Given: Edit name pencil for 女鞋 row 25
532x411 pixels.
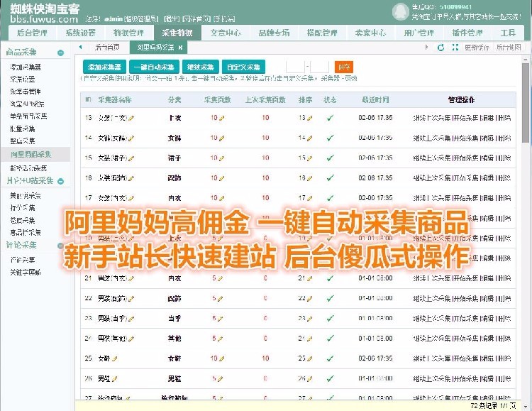Looking at the screenshot, I should 114,358.
